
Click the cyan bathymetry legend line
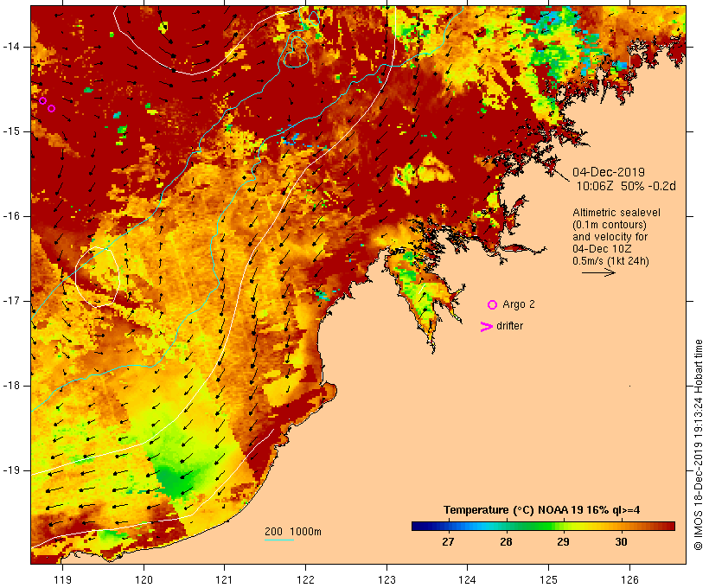pyautogui.click(x=279, y=540)
